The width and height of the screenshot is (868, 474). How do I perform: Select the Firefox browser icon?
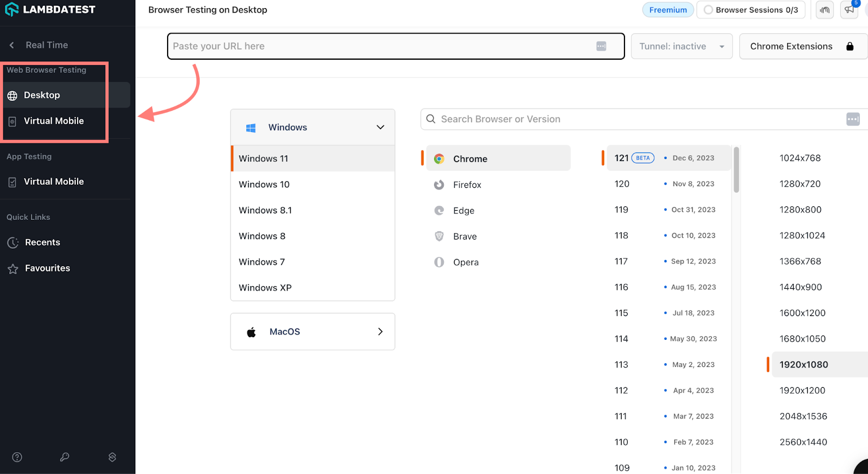(x=439, y=185)
